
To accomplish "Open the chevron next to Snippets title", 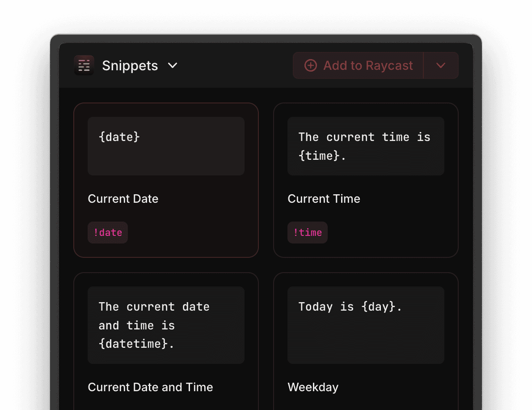I will click(x=173, y=65).
